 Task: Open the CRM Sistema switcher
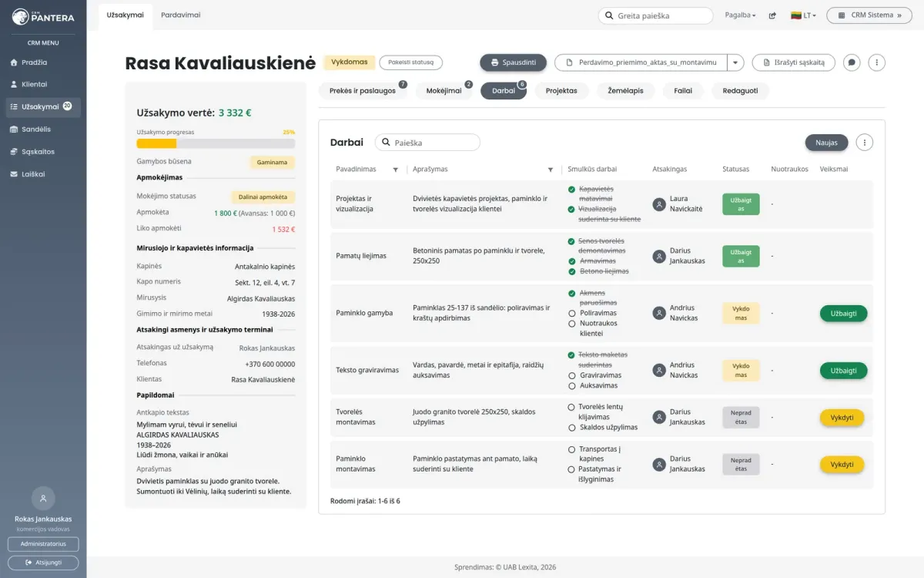point(869,15)
